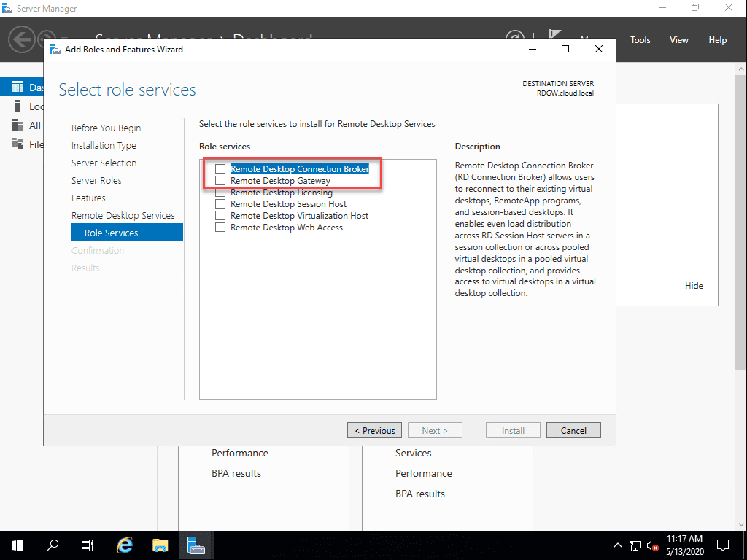
Task: Open File Explorer from the taskbar
Action: point(160,545)
